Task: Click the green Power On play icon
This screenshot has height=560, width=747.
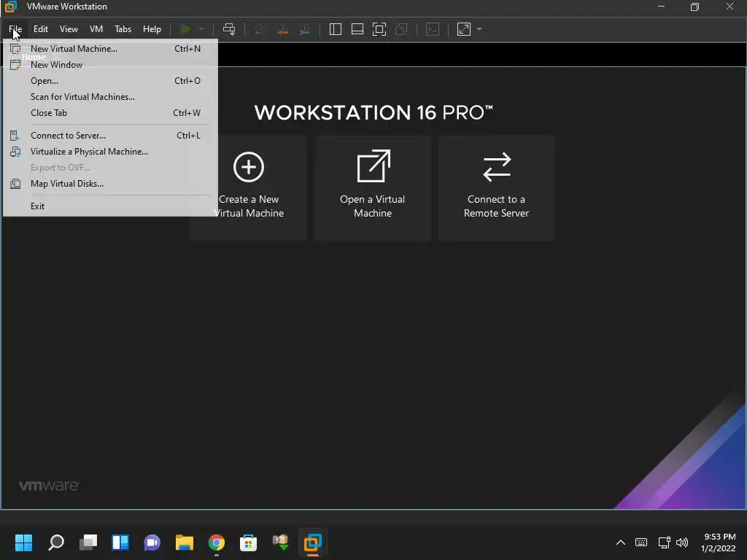Action: click(x=185, y=29)
